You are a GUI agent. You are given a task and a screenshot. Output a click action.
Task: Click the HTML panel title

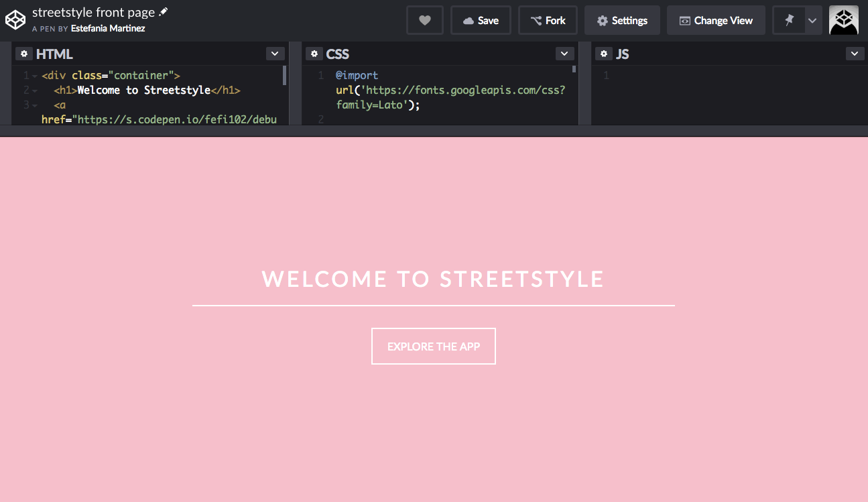coord(54,54)
